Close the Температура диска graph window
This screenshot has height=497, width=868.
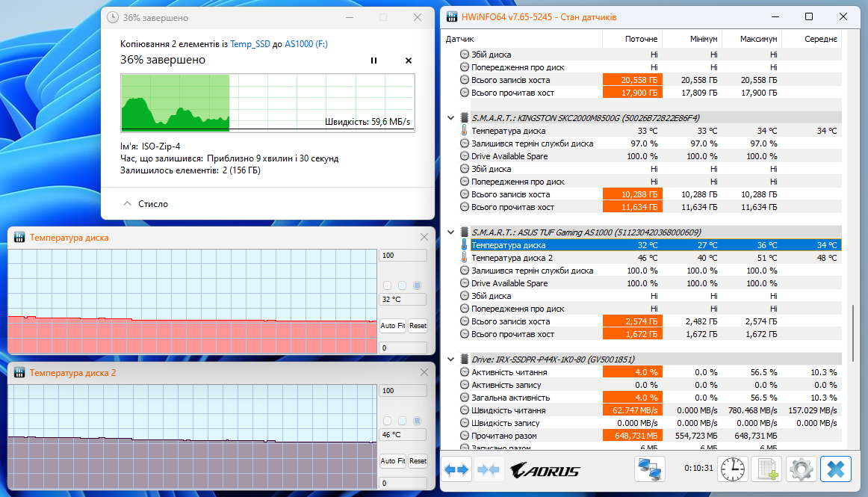(424, 237)
